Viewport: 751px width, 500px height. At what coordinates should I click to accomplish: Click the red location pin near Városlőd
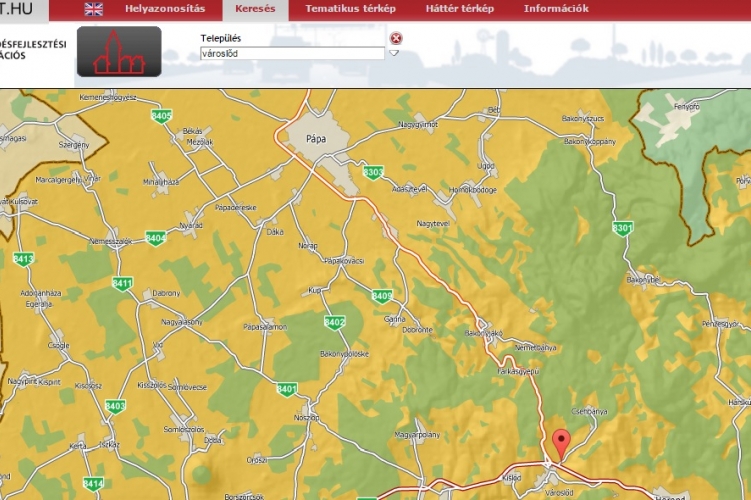pos(561,442)
